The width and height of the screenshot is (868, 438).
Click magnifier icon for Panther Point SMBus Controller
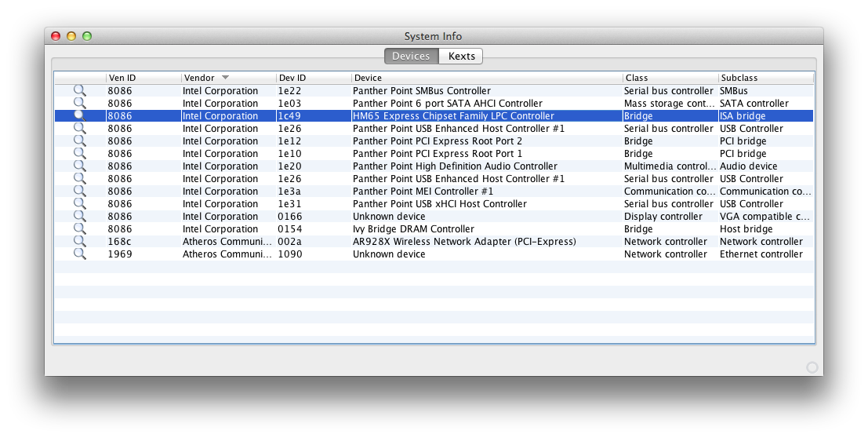79,91
